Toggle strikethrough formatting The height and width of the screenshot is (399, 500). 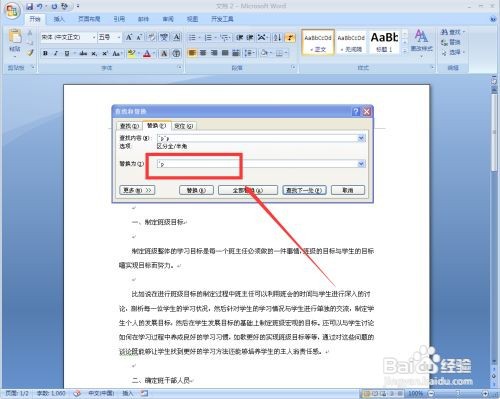(x=83, y=53)
